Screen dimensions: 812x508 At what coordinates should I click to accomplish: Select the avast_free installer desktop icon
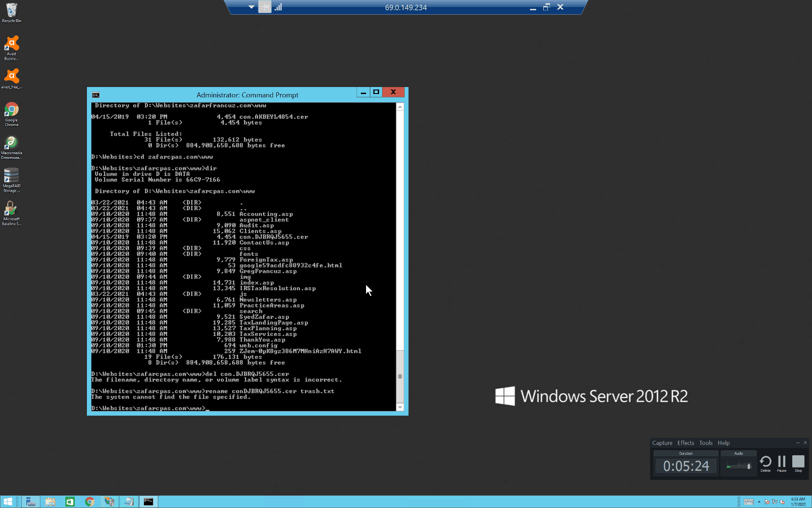pyautogui.click(x=11, y=79)
